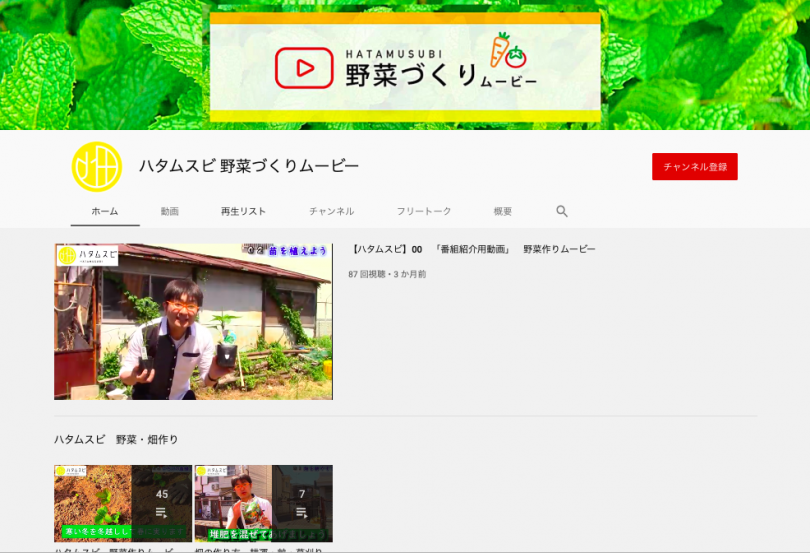The width and height of the screenshot is (810, 553).
Task: Open the ハタムスビ 野菜・畑作り section heading
Action: tap(116, 439)
